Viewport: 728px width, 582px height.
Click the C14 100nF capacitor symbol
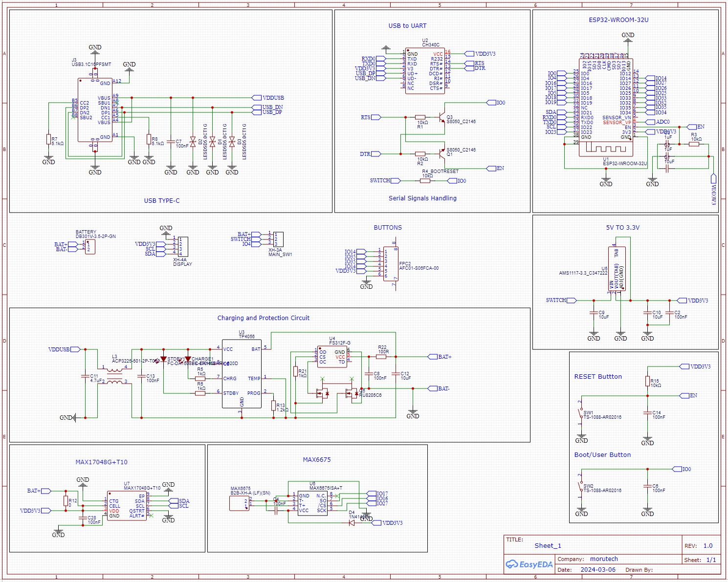(x=647, y=413)
